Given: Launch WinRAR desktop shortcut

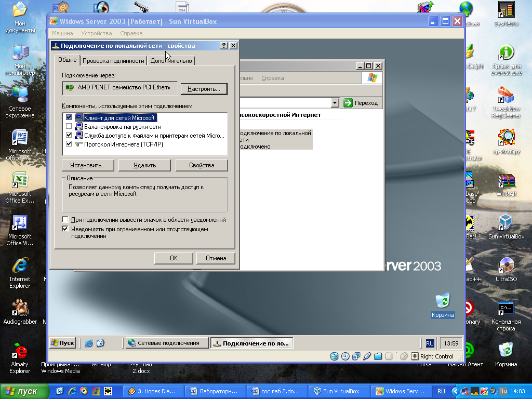Looking at the screenshot, I should point(506,184).
